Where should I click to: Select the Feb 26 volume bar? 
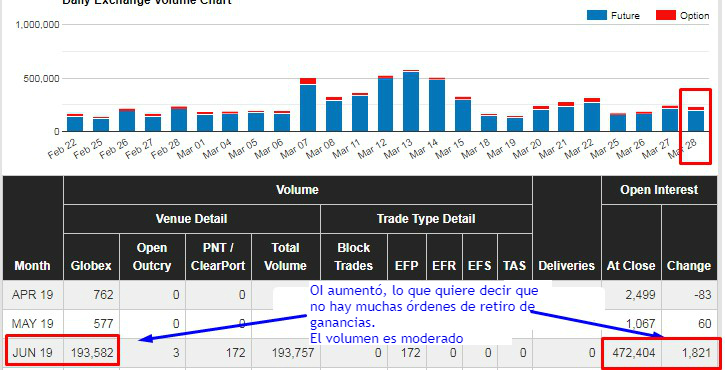click(x=127, y=120)
